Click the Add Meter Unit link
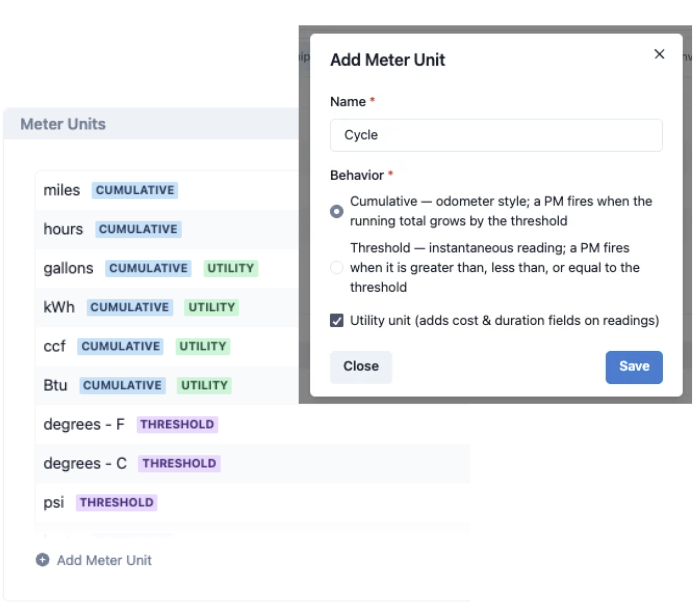Image resolution: width=696 pixels, height=607 pixels. point(104,560)
